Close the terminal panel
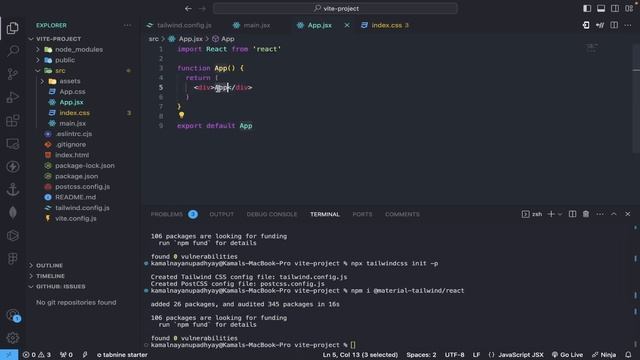640x360 pixels. pos(627,214)
